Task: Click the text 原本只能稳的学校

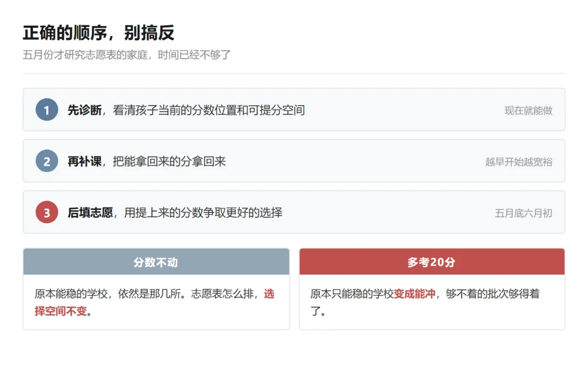Action: coord(352,294)
